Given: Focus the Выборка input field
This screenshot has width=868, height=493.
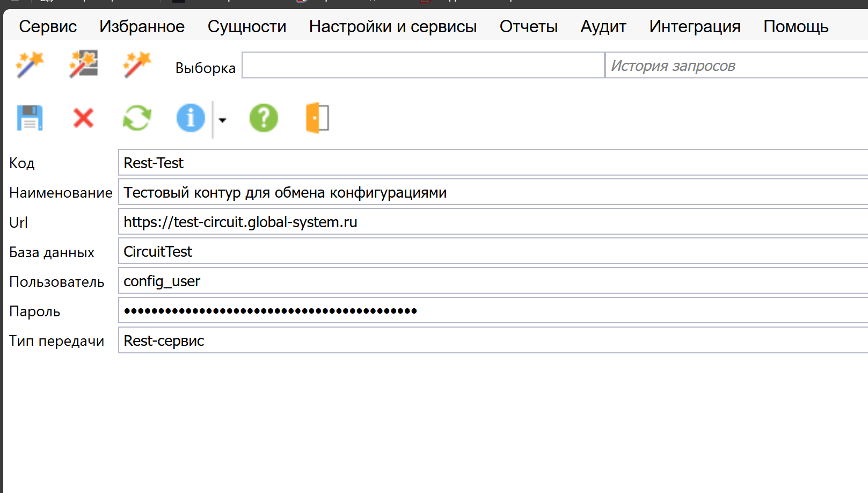Looking at the screenshot, I should pyautogui.click(x=423, y=66).
